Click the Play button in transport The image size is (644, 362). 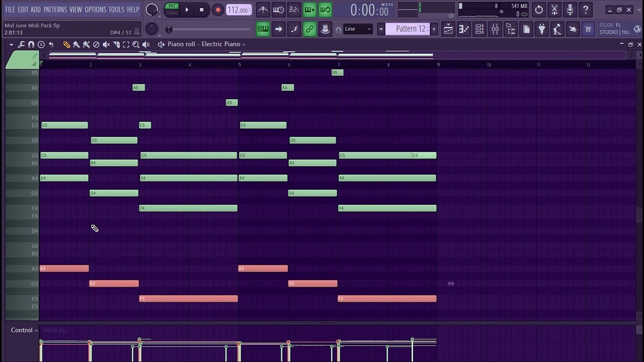tap(187, 10)
